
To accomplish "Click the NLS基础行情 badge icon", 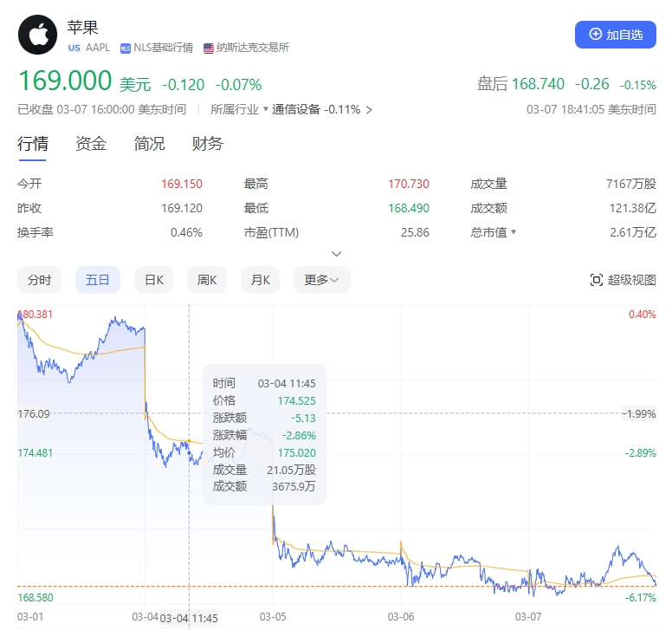I will click(x=126, y=49).
